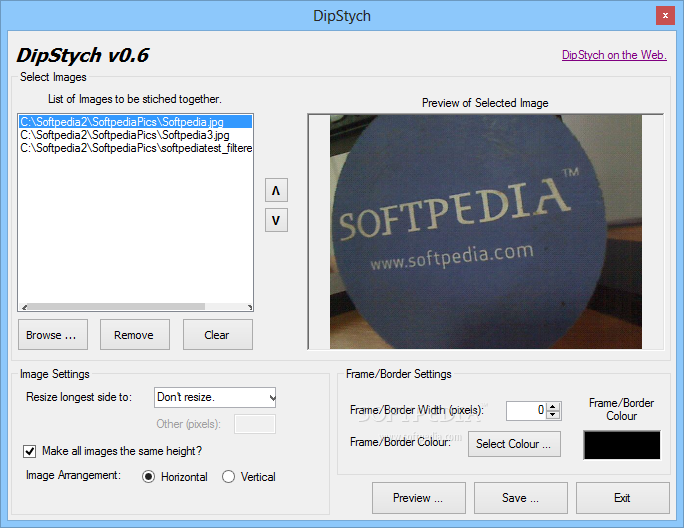Select the softpediatest_filtere entry in the list
The image size is (684, 528).
coord(135,148)
